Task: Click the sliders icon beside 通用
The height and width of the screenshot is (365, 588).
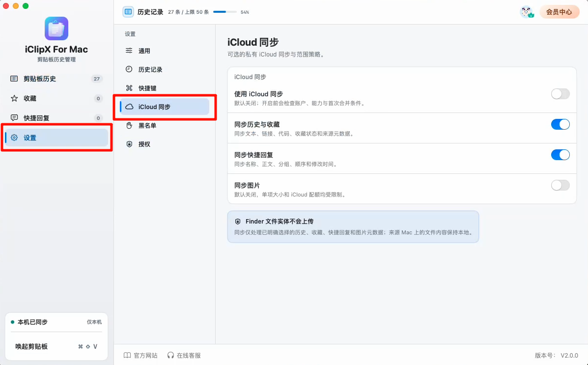Action: (129, 51)
